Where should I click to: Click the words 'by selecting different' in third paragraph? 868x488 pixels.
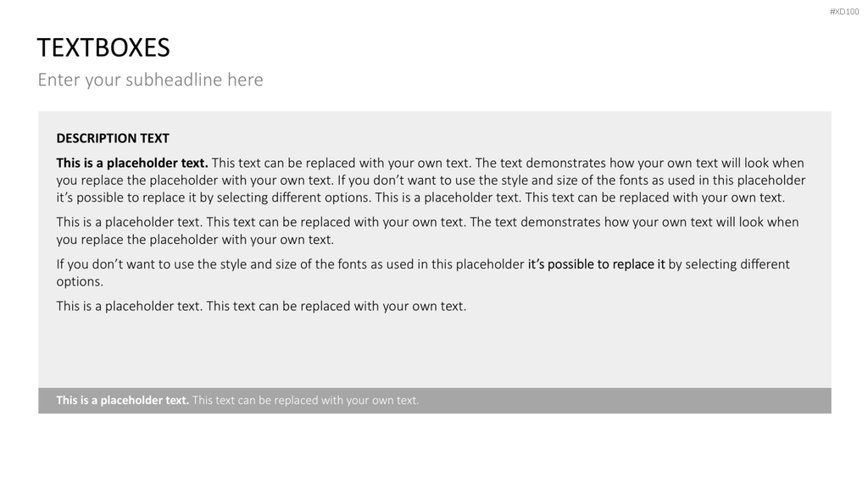click(729, 264)
